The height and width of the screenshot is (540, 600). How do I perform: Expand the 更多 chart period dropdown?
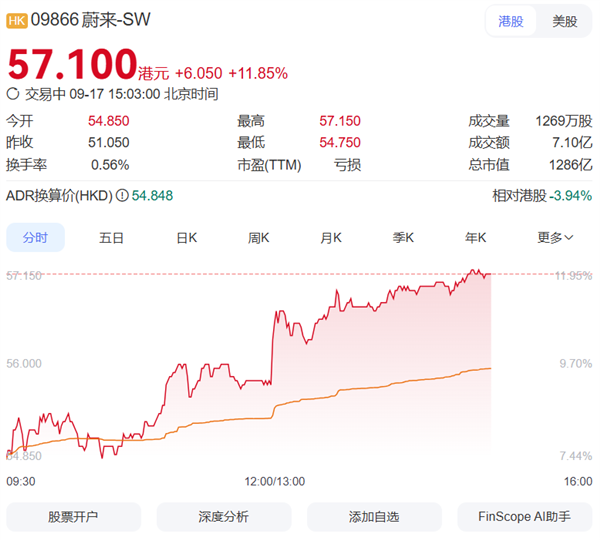point(555,238)
